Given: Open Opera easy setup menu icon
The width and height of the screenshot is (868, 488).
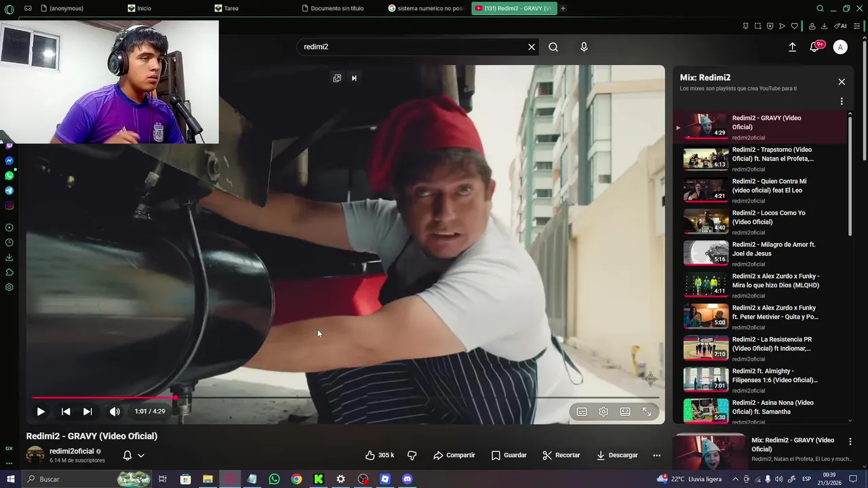Looking at the screenshot, I should pos(857,26).
